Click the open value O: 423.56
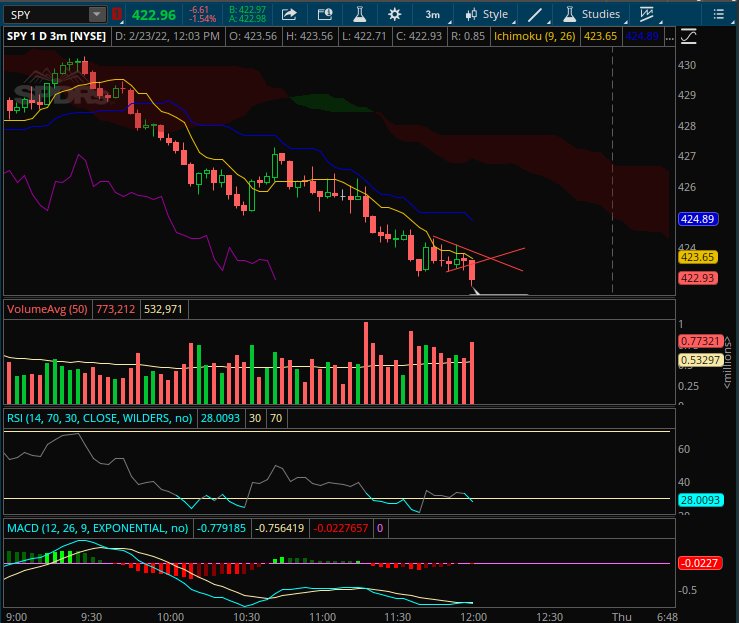739x623 pixels. point(253,36)
